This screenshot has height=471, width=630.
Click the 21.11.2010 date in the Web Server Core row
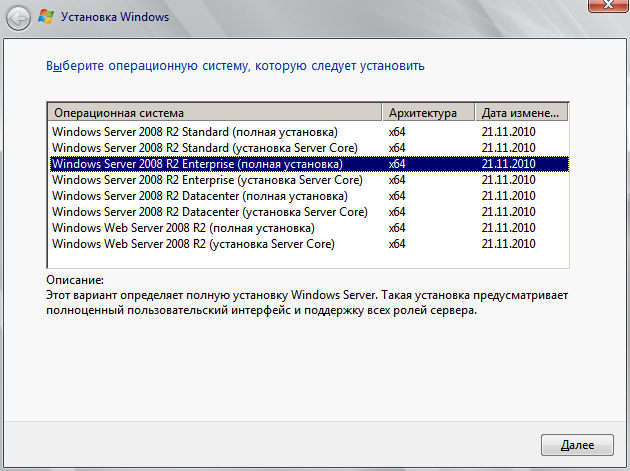pos(509,244)
